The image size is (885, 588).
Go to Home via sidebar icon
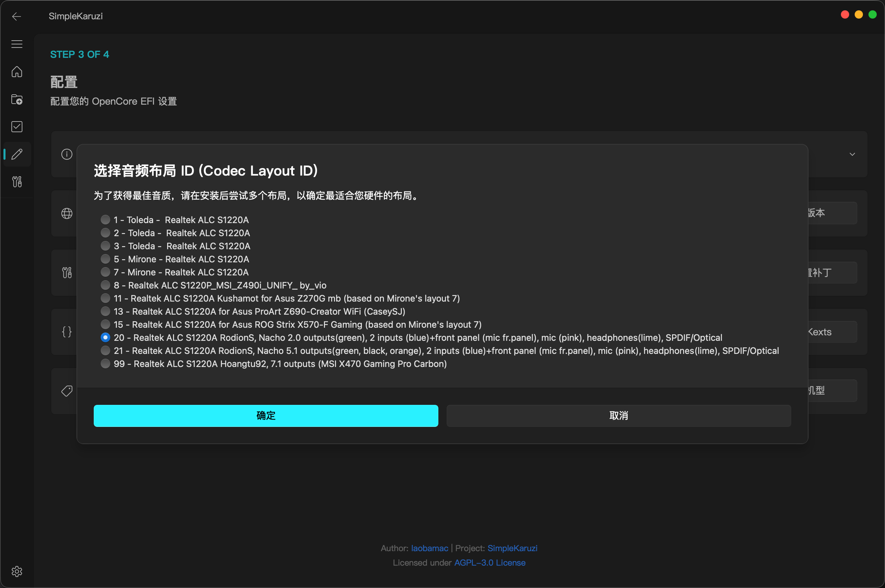17,72
